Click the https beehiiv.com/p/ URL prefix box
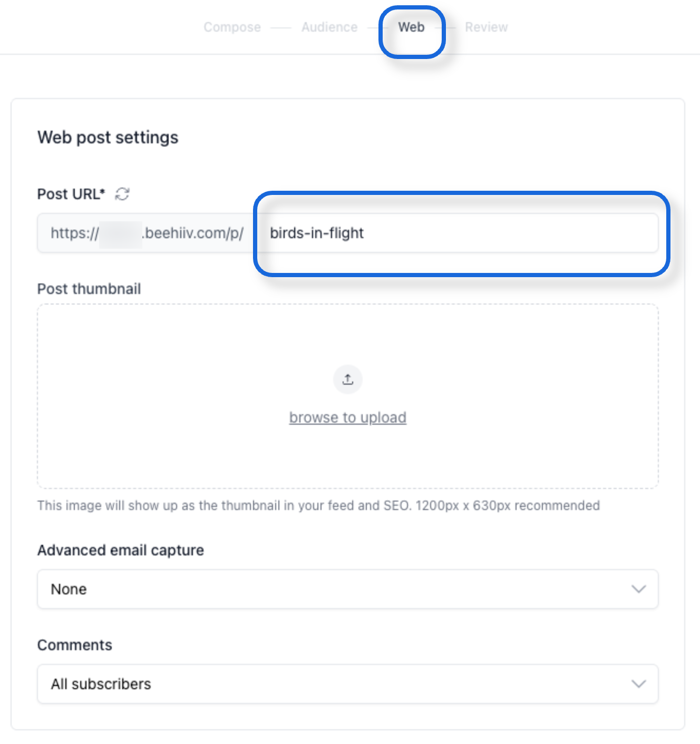 pos(147,233)
